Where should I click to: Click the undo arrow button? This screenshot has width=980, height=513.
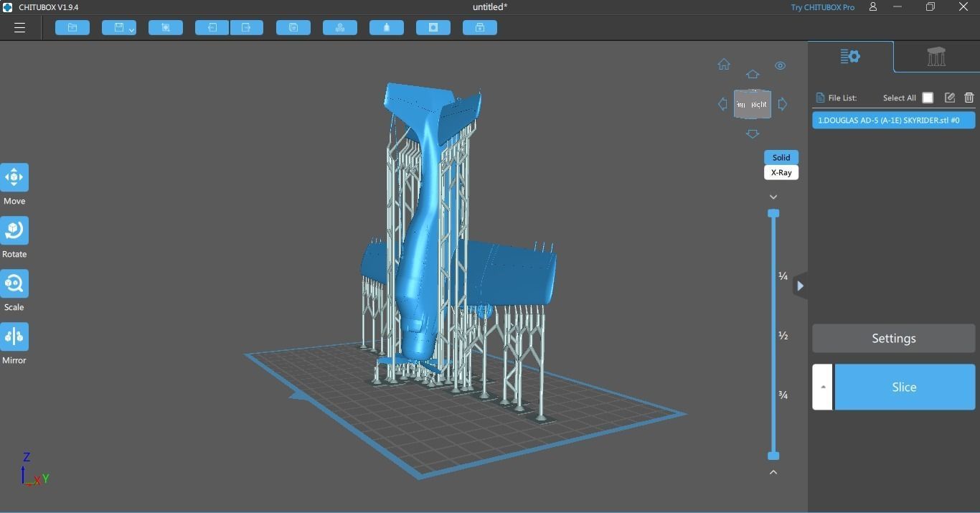click(x=212, y=28)
